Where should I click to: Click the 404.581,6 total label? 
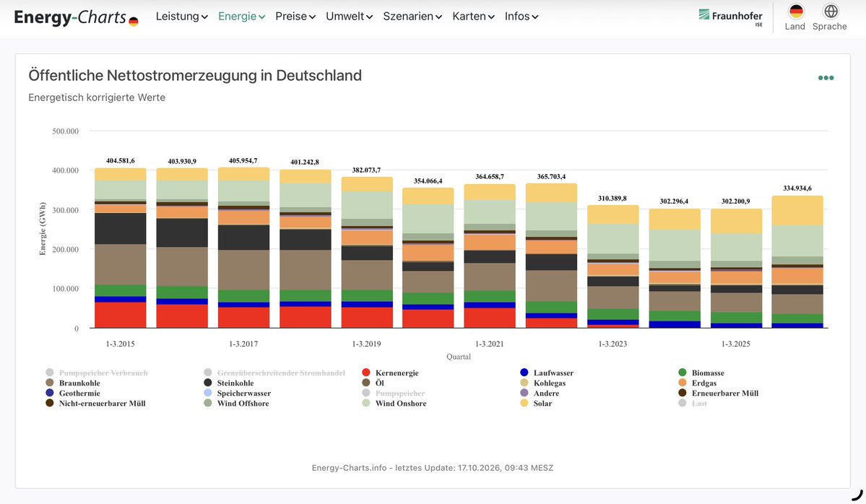[121, 160]
